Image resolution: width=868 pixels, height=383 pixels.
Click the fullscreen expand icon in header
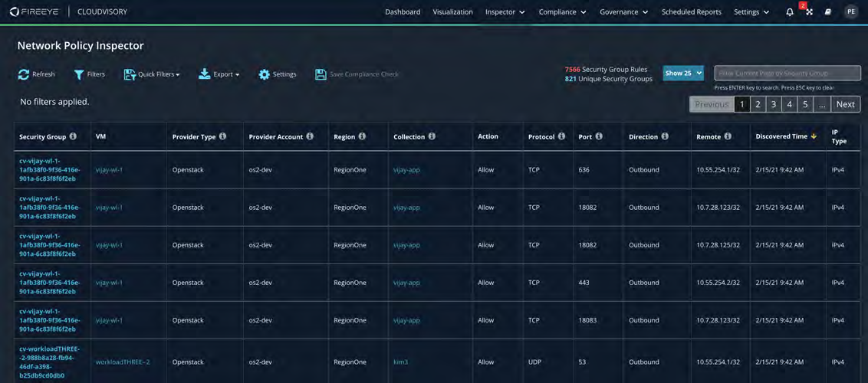click(809, 12)
